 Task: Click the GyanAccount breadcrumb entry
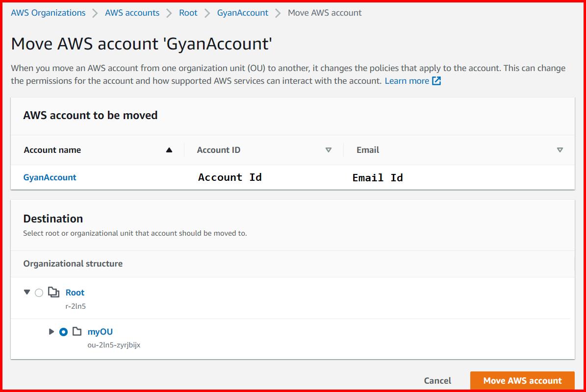[242, 13]
